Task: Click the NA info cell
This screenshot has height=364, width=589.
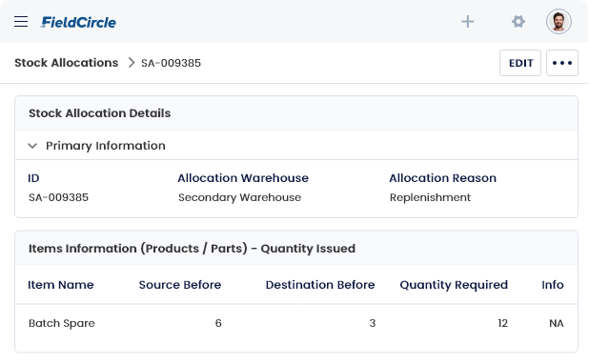Action: coord(557,323)
